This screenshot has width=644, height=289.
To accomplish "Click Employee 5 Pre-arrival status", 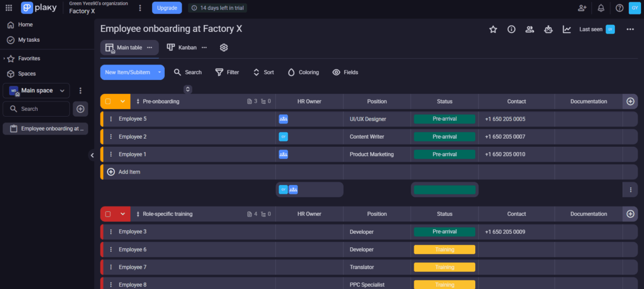I will pyautogui.click(x=444, y=119).
